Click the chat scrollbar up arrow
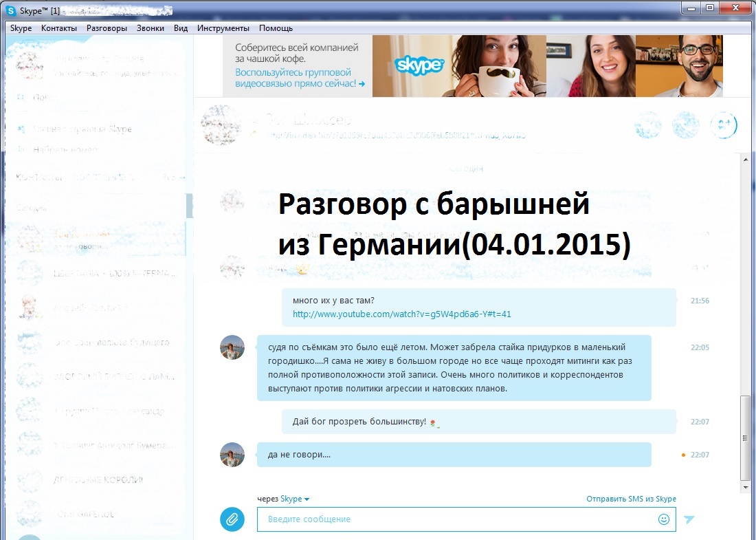 745,160
